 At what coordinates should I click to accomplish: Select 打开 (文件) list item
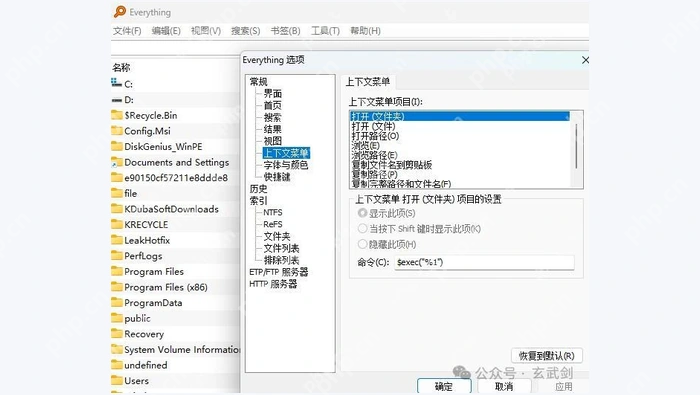[x=373, y=126]
